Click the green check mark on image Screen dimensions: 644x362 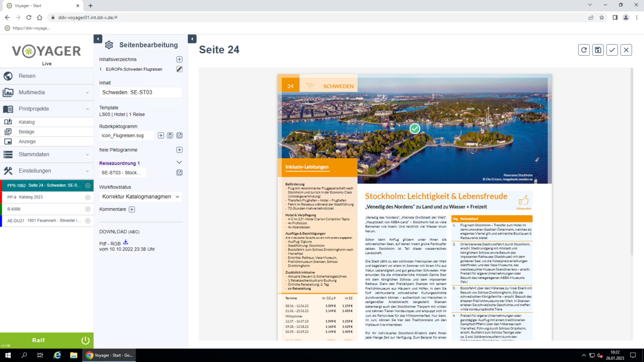click(x=415, y=129)
